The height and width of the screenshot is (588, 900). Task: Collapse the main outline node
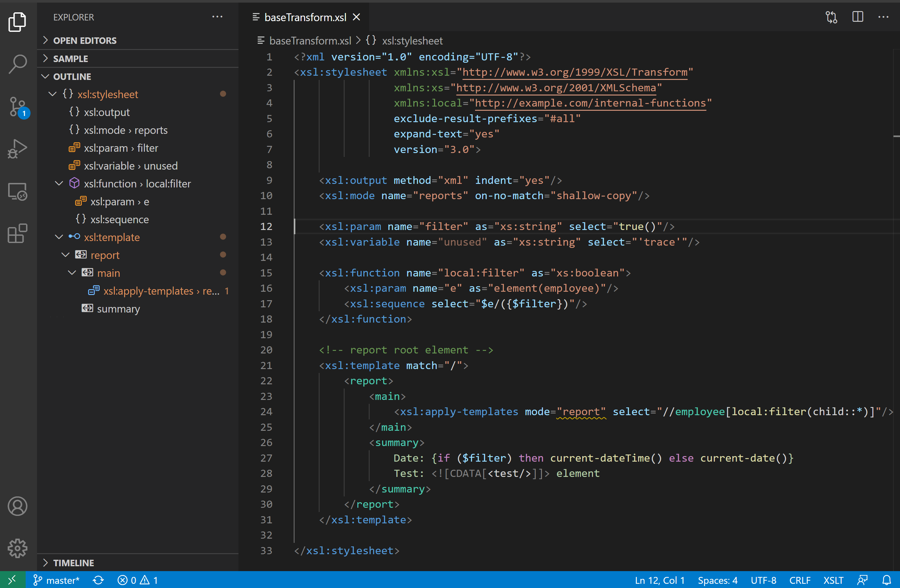[x=72, y=273]
